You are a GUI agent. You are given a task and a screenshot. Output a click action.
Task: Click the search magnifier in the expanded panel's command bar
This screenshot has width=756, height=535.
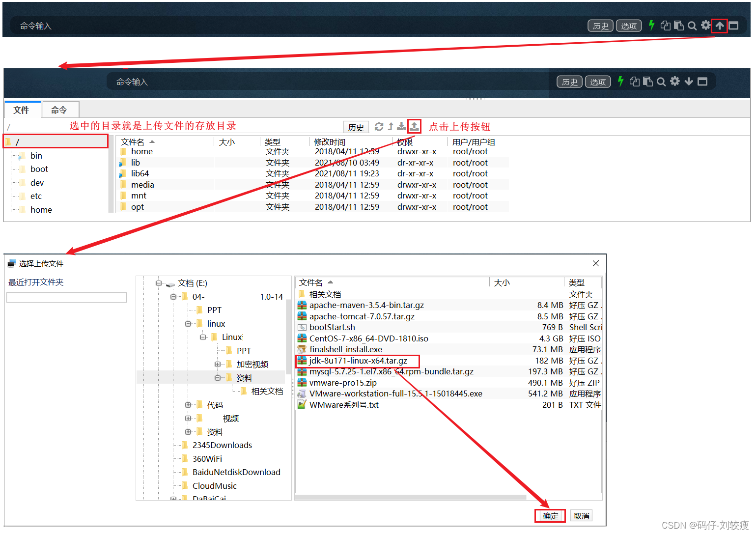[661, 82]
